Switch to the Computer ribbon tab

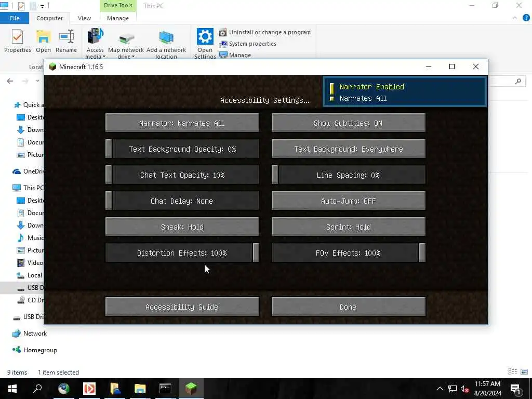coord(49,18)
